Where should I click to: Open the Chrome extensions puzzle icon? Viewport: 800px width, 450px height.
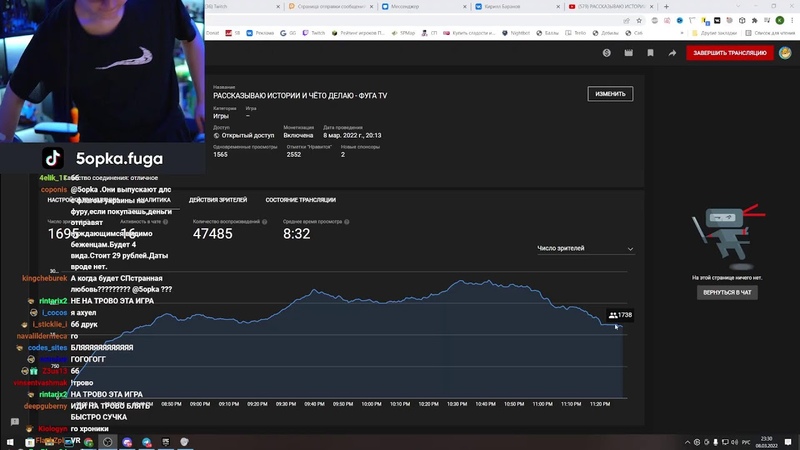[755, 20]
